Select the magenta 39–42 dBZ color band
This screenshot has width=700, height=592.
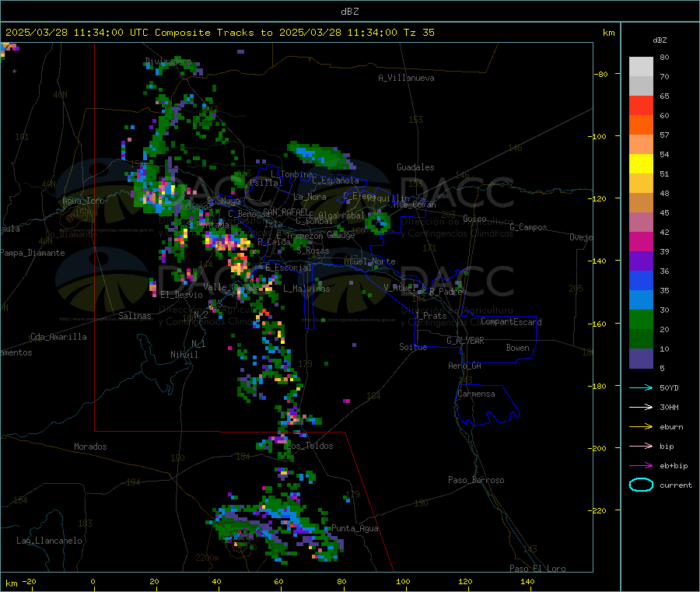pos(641,241)
